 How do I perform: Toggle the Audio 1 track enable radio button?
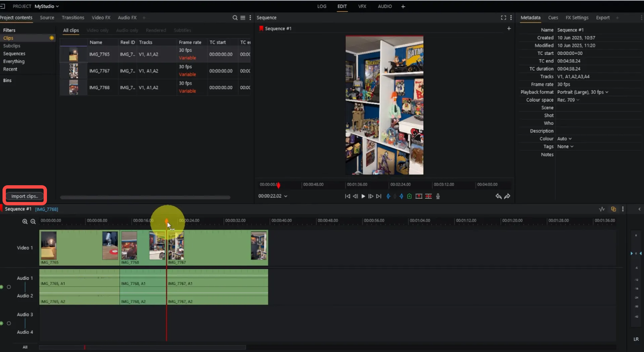8,287
